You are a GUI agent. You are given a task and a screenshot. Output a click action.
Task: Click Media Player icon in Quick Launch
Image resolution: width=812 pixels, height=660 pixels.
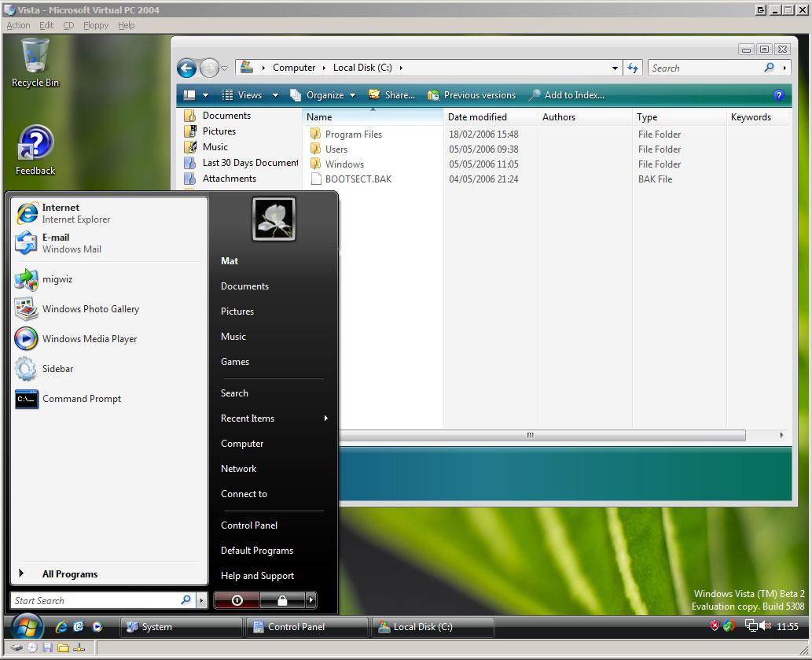[97, 627]
